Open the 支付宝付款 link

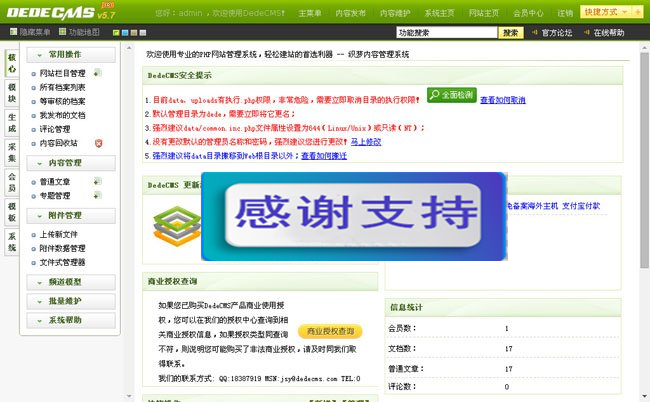581,206
